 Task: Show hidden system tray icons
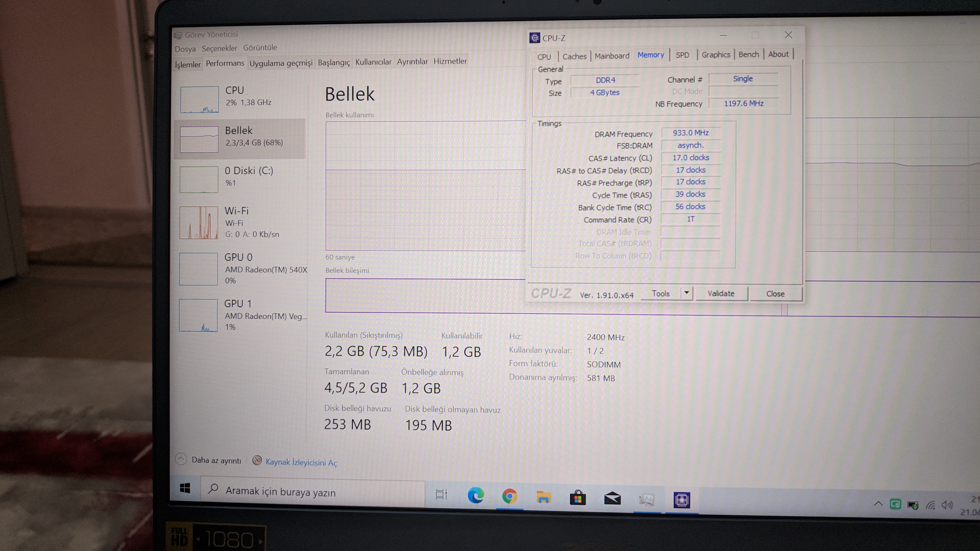[878, 503]
